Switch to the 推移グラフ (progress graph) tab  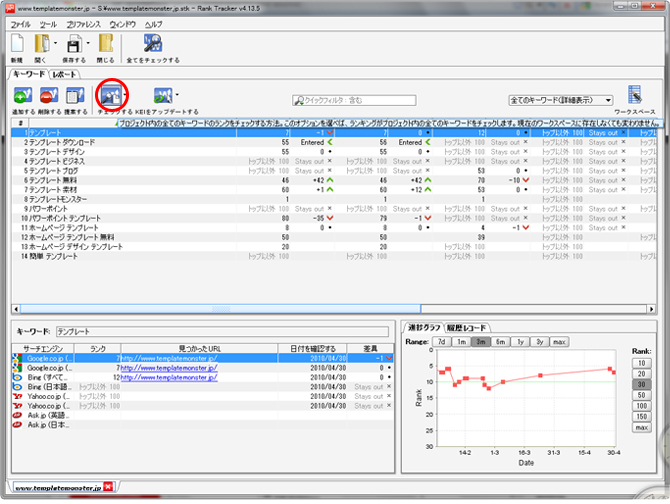(x=423, y=328)
